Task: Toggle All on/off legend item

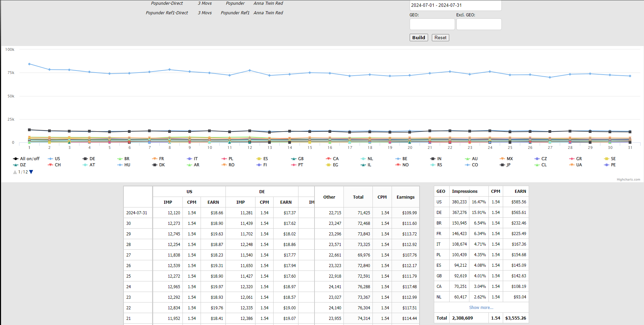Action: coord(29,159)
